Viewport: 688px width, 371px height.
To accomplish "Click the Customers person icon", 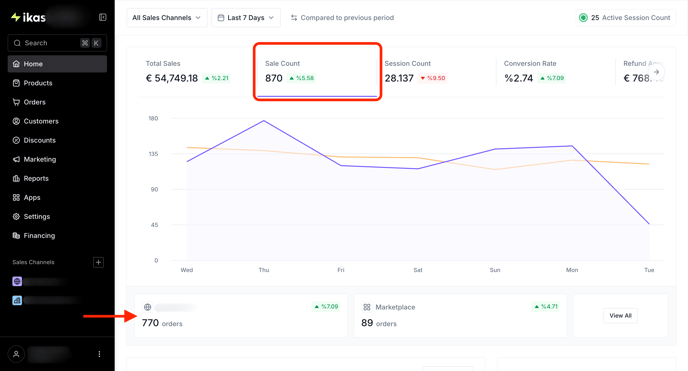I will click(x=16, y=121).
